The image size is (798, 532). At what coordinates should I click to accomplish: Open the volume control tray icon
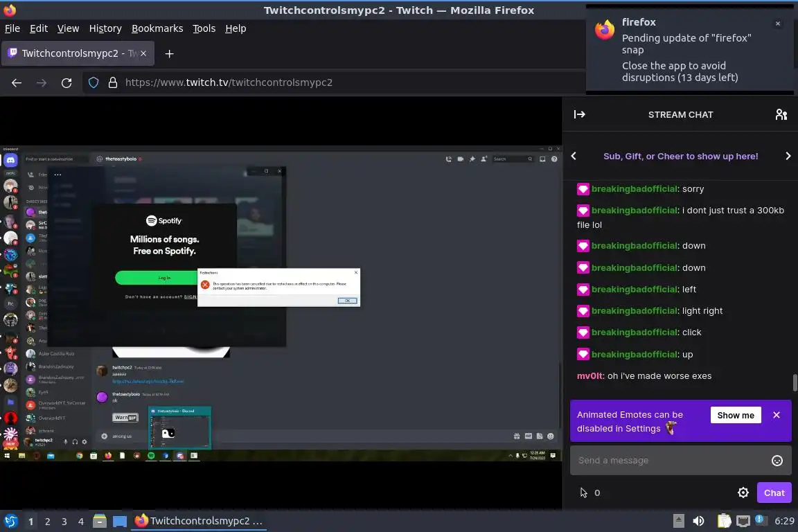coord(698,521)
